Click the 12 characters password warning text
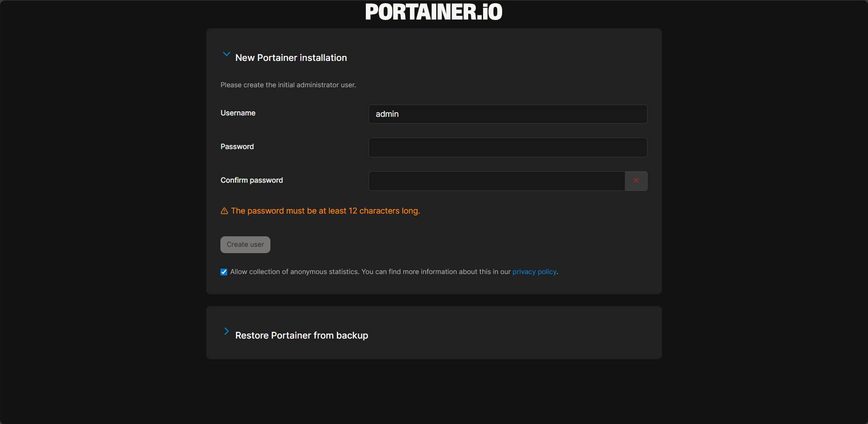Image resolution: width=868 pixels, height=424 pixels. [325, 211]
